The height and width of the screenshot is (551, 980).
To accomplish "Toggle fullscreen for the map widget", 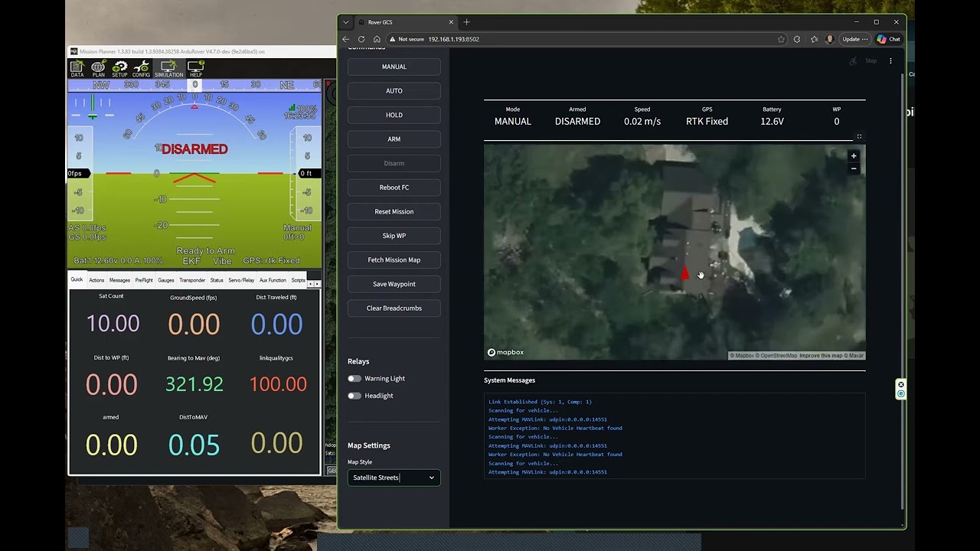I will click(x=859, y=136).
